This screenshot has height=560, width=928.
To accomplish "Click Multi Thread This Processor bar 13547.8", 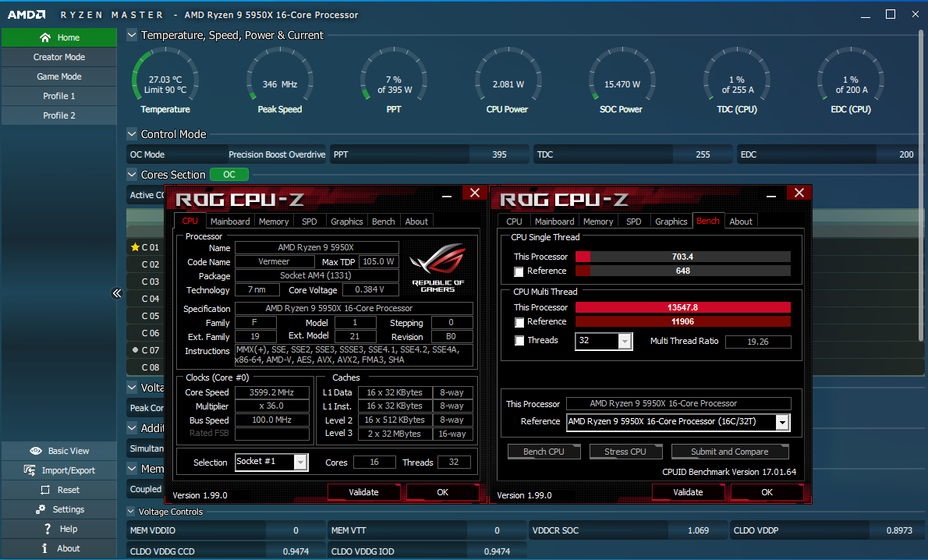I will click(683, 307).
